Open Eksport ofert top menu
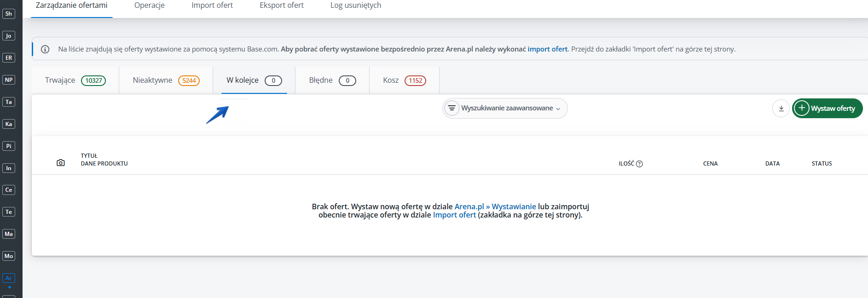This screenshot has width=868, height=298. 282,6
